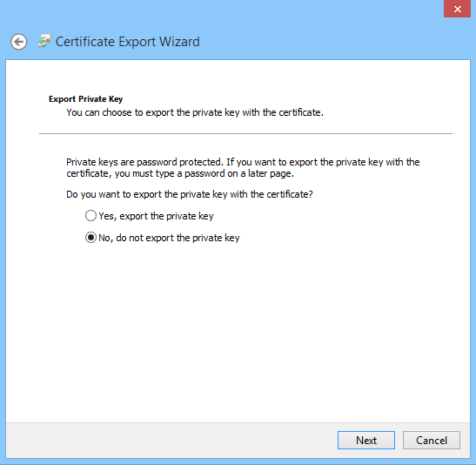Screen dimensions: 476x465
Task: Abort the export with the Cancel button
Action: click(432, 440)
